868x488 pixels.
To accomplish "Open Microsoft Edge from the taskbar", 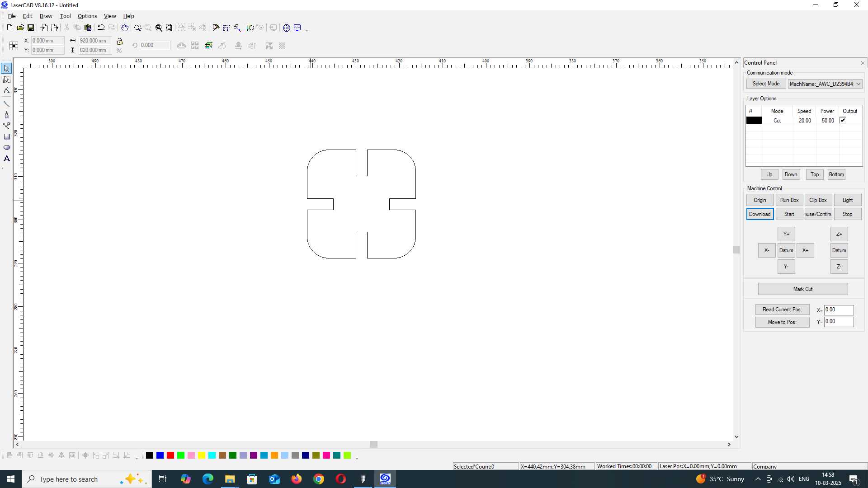I will (x=208, y=479).
